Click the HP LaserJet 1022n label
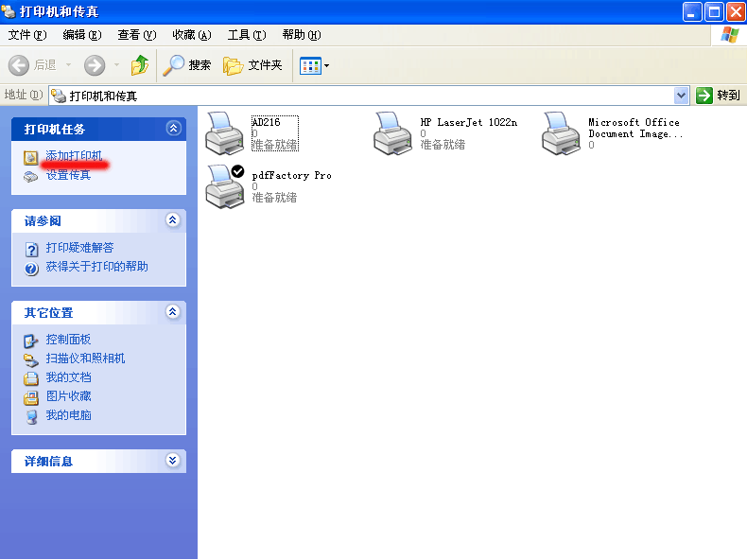The image size is (747, 560). 468,122
